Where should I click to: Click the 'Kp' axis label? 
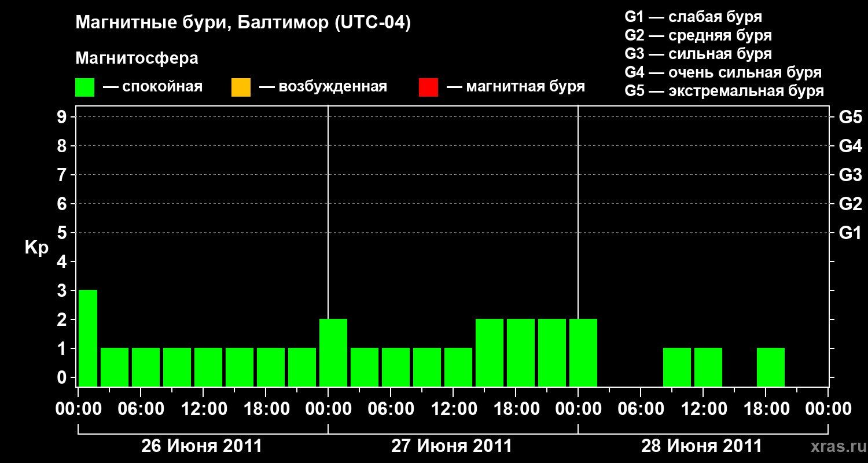click(x=36, y=248)
